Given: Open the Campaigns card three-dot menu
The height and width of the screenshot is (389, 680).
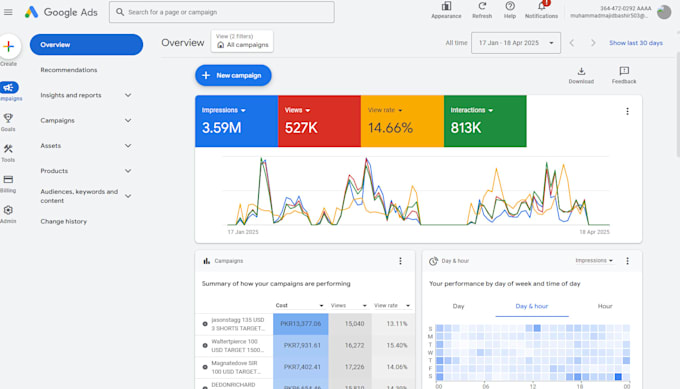Looking at the screenshot, I should point(400,261).
